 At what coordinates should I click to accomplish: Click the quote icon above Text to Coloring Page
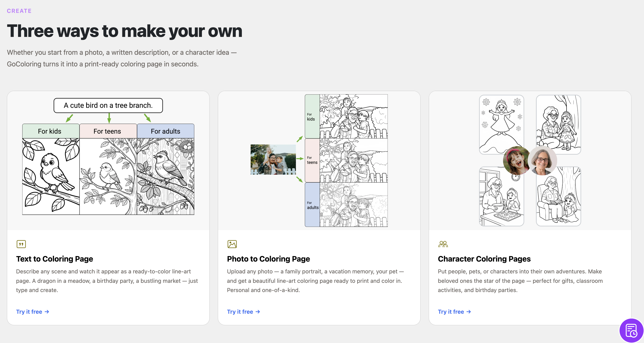(21, 244)
